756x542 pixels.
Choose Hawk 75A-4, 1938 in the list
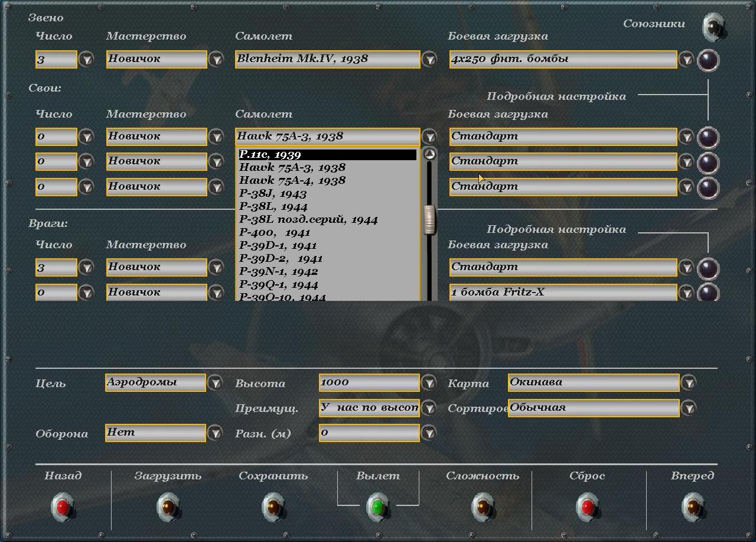coord(328,181)
